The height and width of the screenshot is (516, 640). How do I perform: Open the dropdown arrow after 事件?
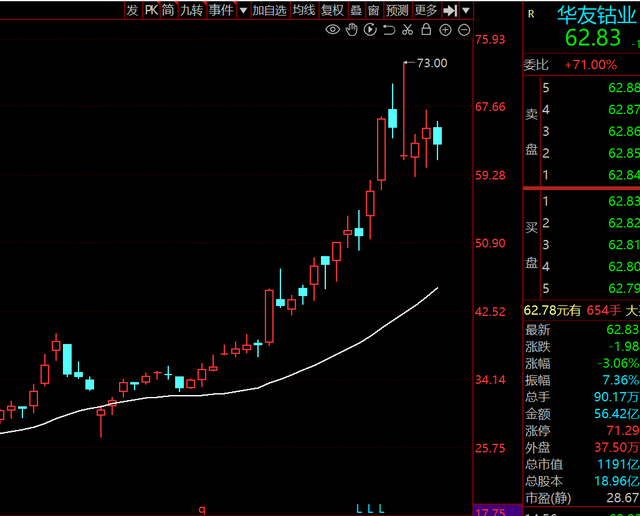(243, 11)
